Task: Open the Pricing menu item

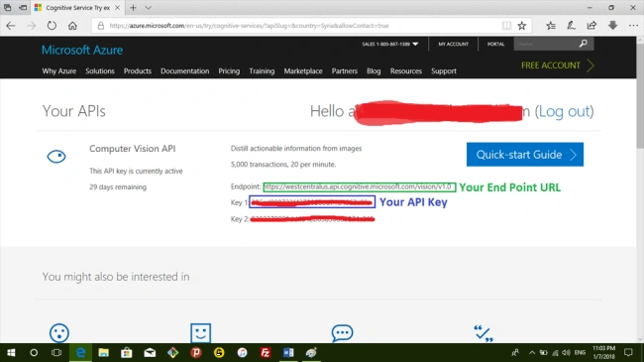Action: (229, 71)
